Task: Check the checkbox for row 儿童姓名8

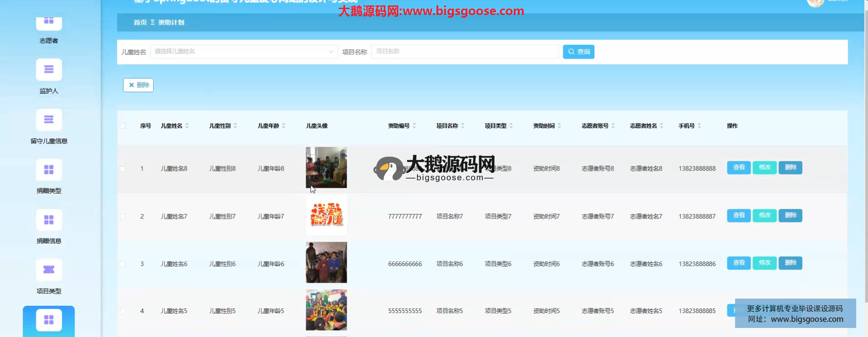Action: pyautogui.click(x=123, y=169)
